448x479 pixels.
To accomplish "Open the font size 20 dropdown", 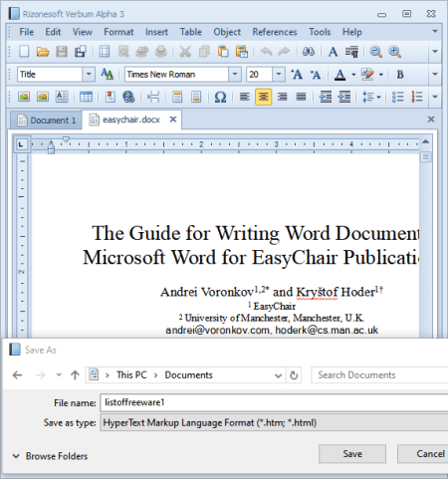I will pyautogui.click(x=279, y=75).
